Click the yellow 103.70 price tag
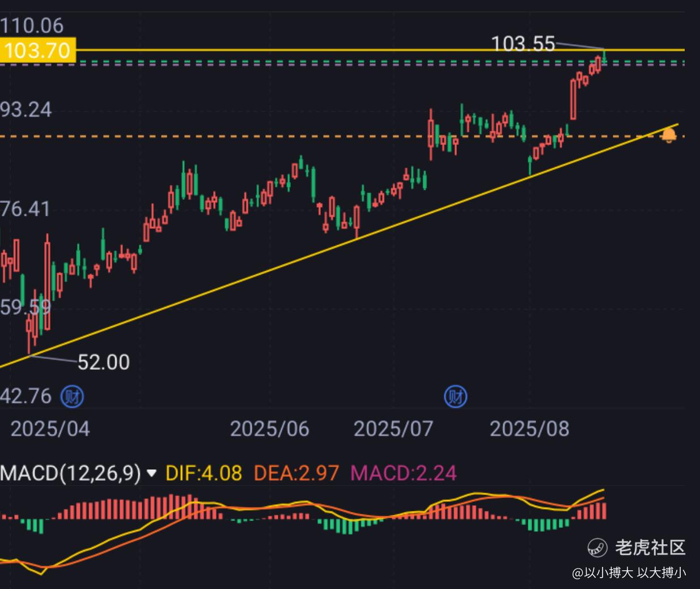 (x=37, y=50)
